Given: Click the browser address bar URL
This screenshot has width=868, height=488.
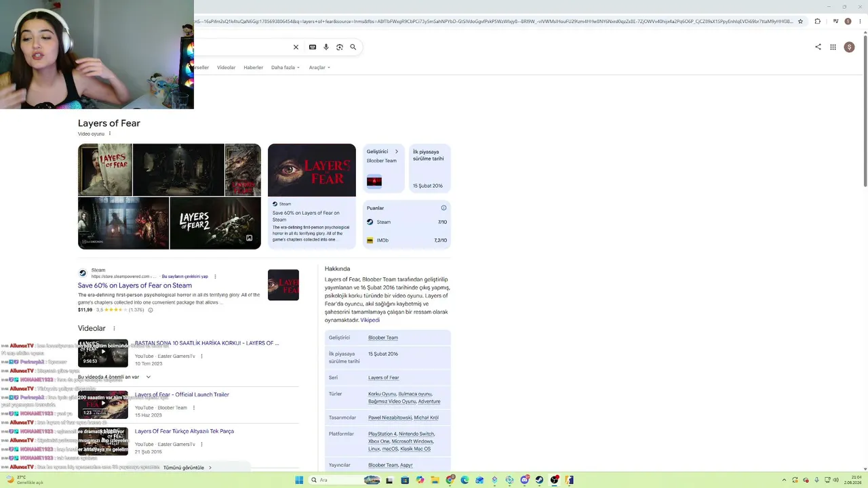Looking at the screenshot, I should [x=494, y=22].
